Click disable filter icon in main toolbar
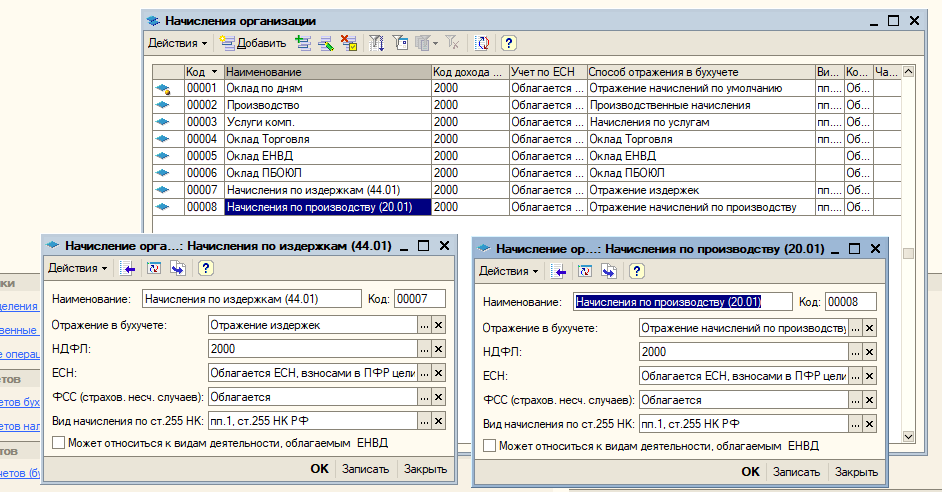 (452, 43)
